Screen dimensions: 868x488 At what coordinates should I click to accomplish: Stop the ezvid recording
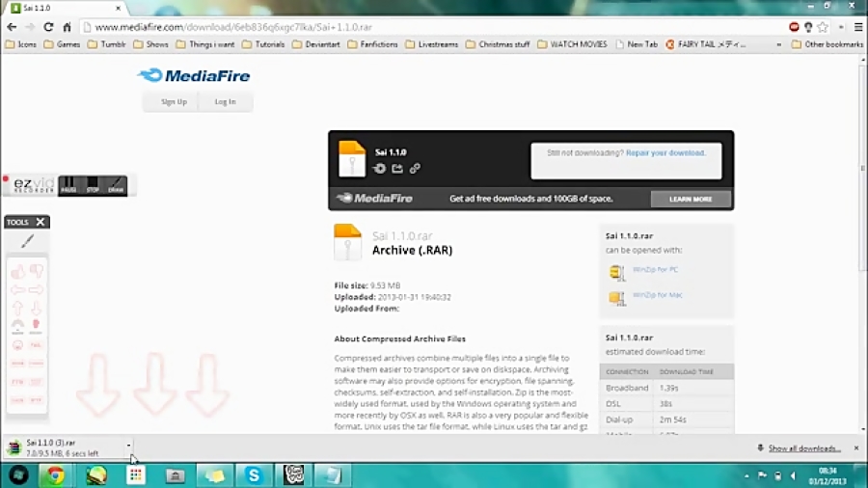[x=93, y=186]
